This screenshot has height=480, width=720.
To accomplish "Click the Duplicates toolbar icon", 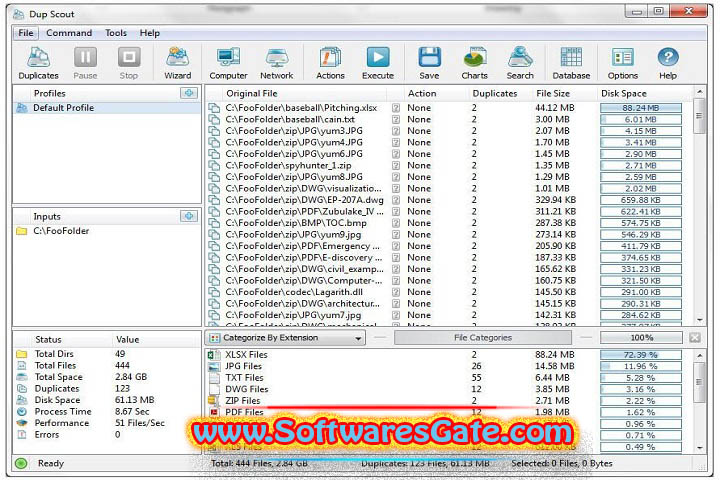I will [39, 63].
